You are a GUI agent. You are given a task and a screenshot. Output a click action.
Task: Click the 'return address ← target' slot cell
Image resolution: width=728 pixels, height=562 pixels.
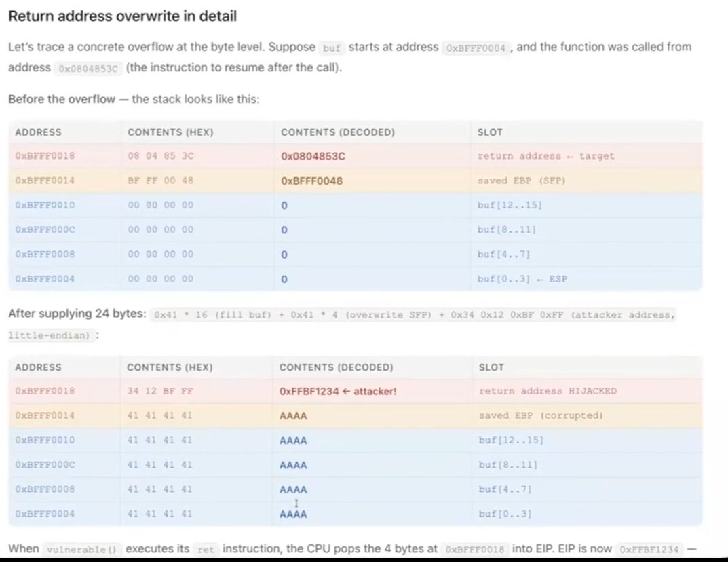click(x=546, y=156)
